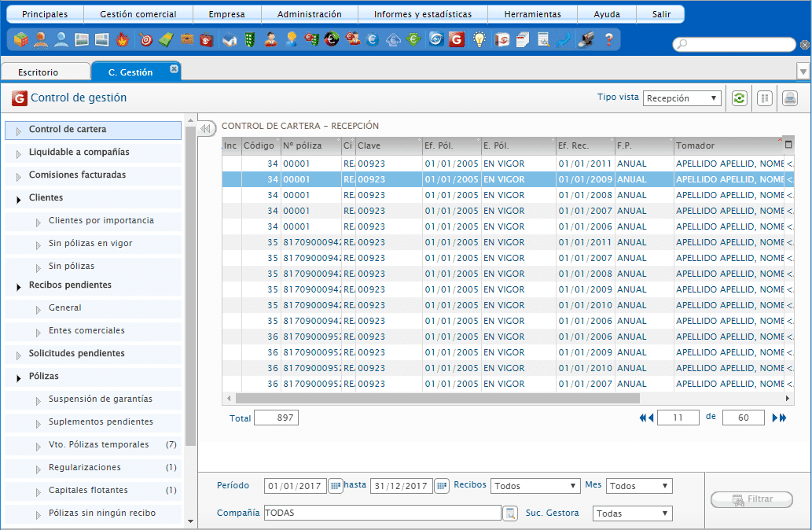Click the red flame toolbar icon
The width and height of the screenshot is (812, 530).
point(122,39)
